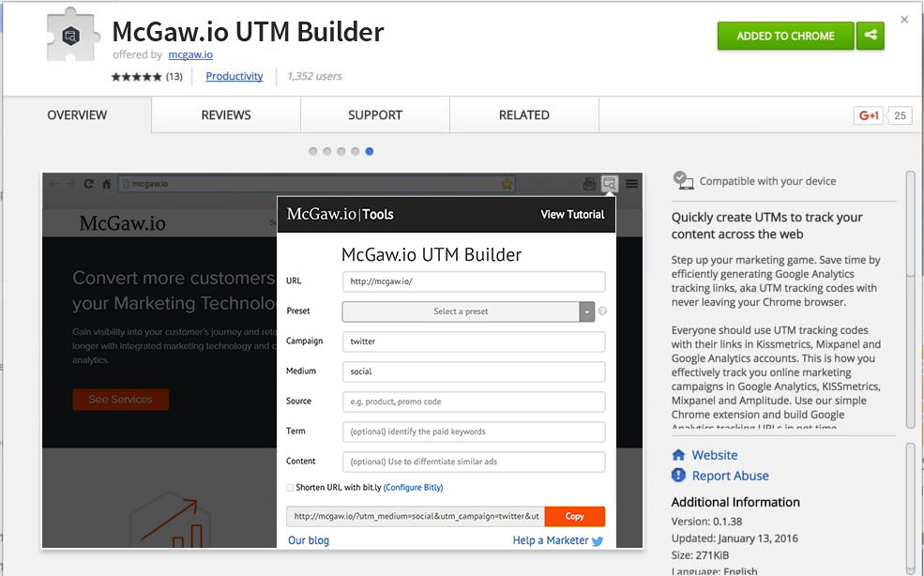Open the Our blog link
Image resolution: width=924 pixels, height=576 pixels.
[x=309, y=540]
